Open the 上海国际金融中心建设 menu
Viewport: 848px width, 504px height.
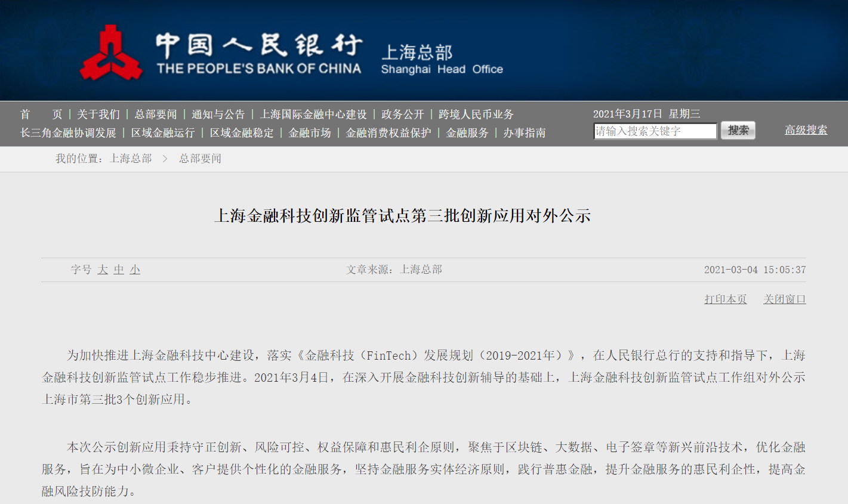[x=315, y=114]
